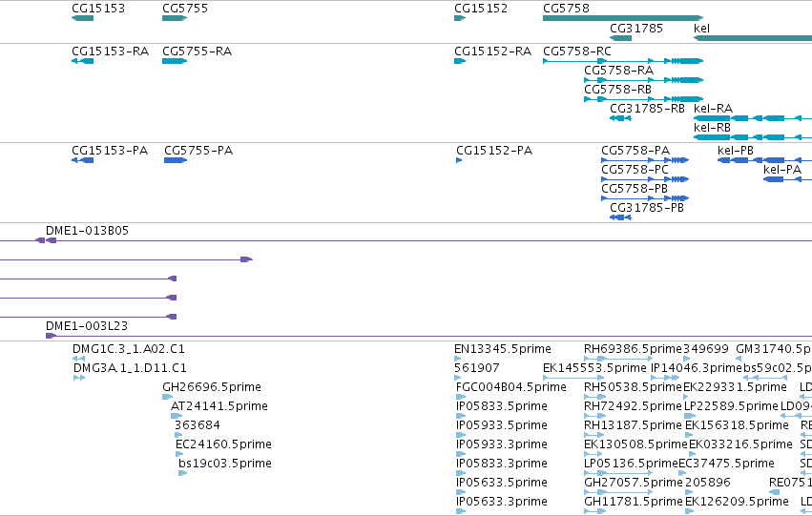Viewport: 812px width, 516px height.
Task: Select the kel-RA transcript label
Action: (713, 109)
